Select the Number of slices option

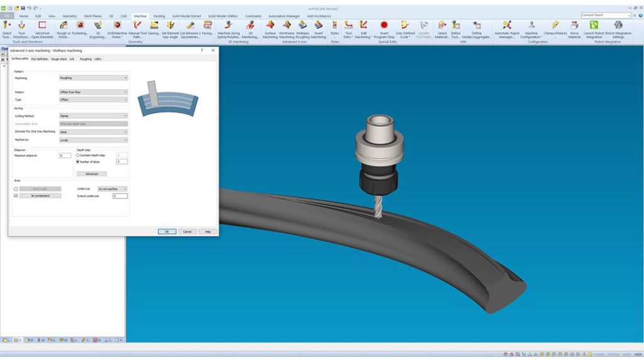[x=78, y=161]
